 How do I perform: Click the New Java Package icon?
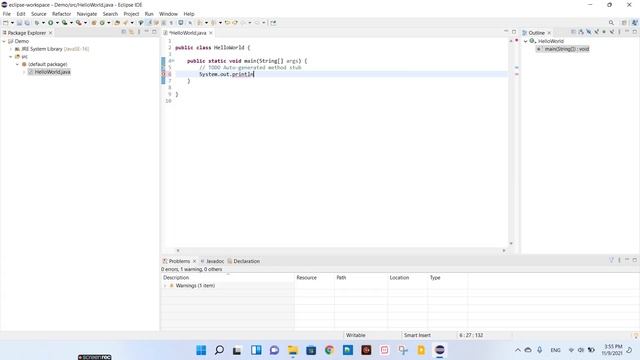[x=94, y=23]
